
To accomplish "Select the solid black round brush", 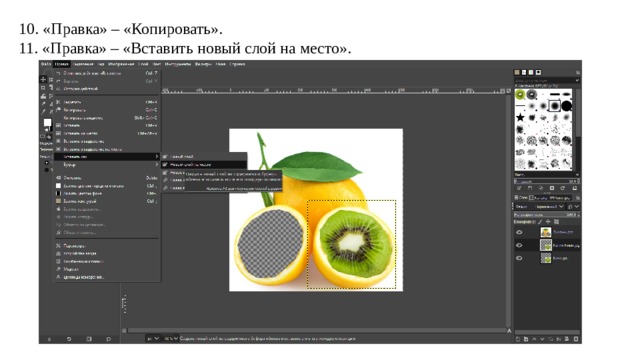I will point(566,106).
